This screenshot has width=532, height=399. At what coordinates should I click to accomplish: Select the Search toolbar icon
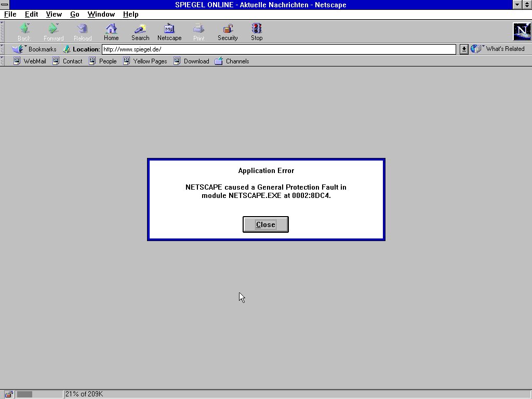tap(140, 31)
